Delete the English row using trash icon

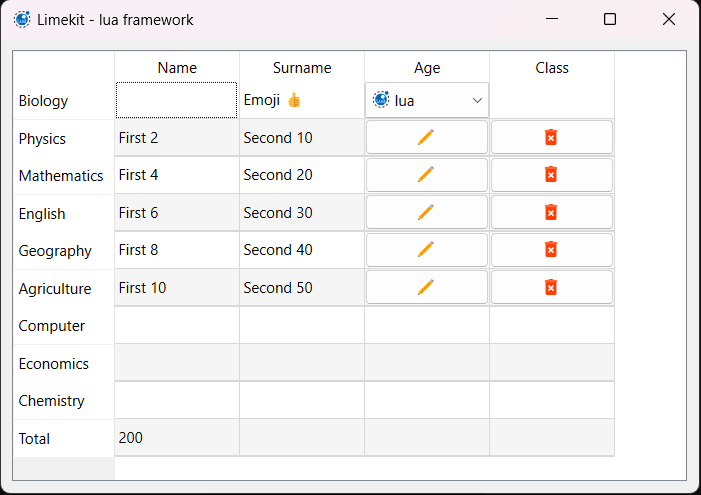pos(551,213)
